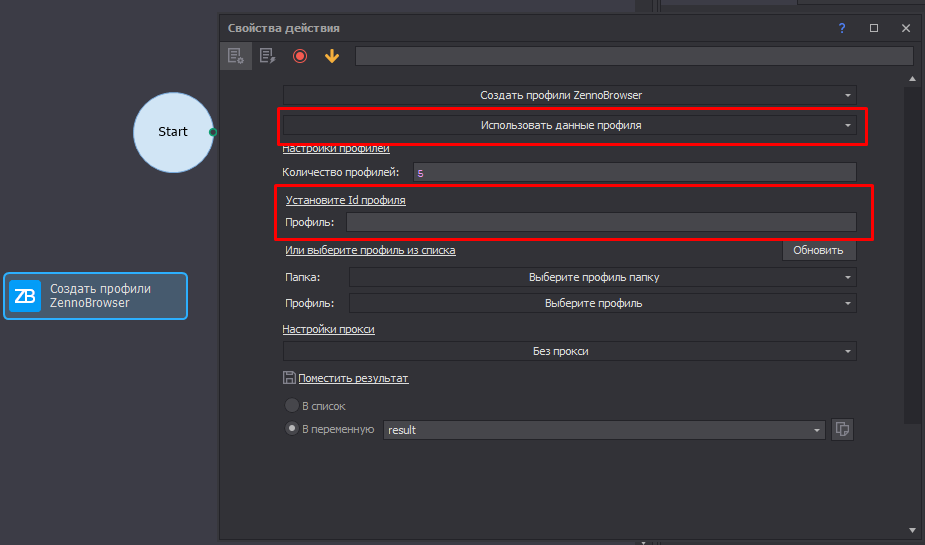This screenshot has width=925, height=545.
Task: Click the Обновить button
Action: (819, 250)
